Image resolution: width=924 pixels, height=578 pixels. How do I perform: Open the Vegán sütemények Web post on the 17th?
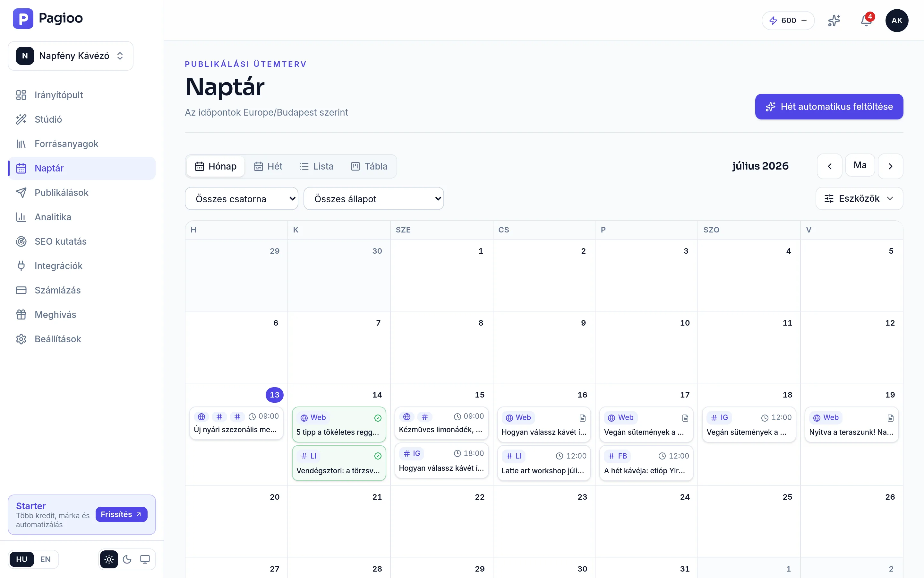point(646,424)
